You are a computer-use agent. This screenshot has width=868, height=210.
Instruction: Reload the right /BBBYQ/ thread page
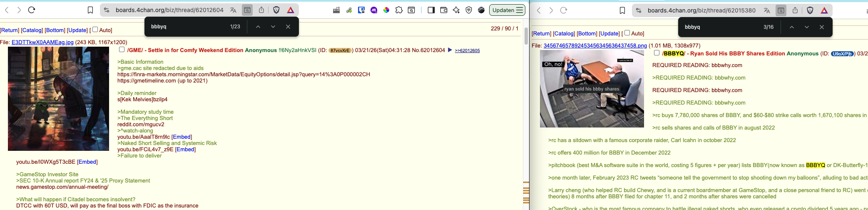(564, 10)
